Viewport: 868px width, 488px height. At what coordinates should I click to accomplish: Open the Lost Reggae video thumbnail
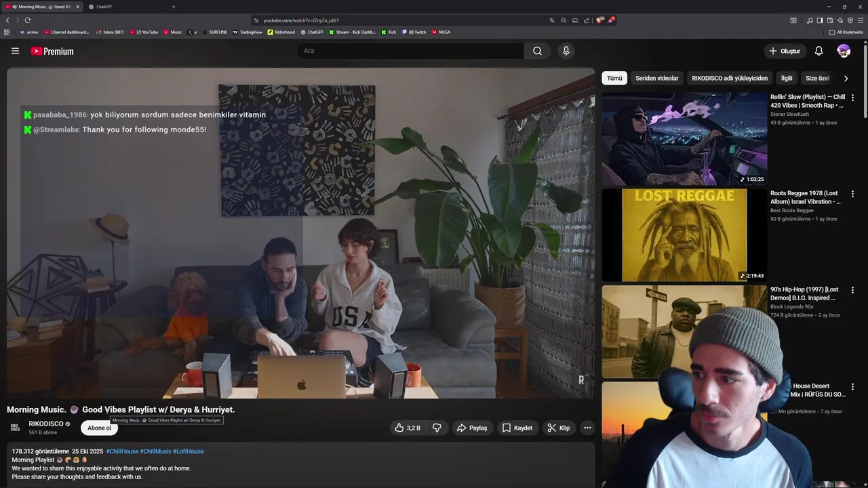[x=684, y=235]
